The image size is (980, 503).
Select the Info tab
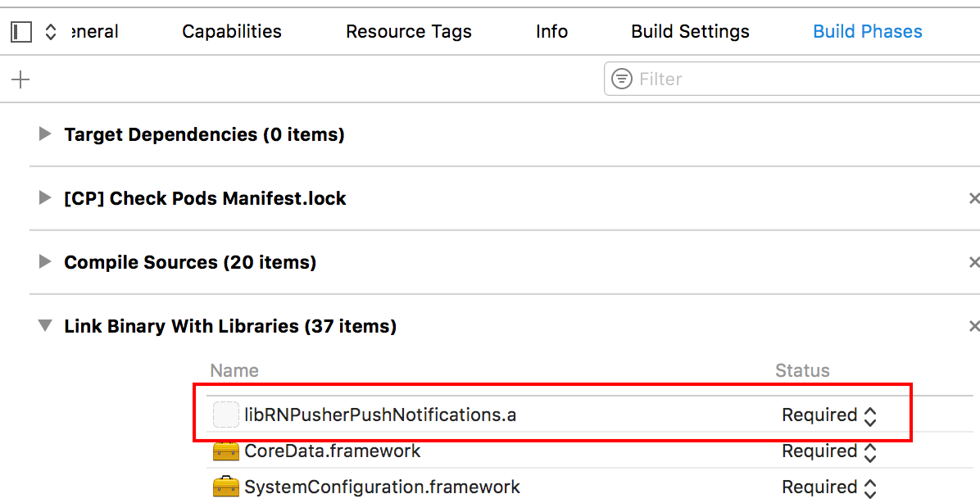coord(551,31)
